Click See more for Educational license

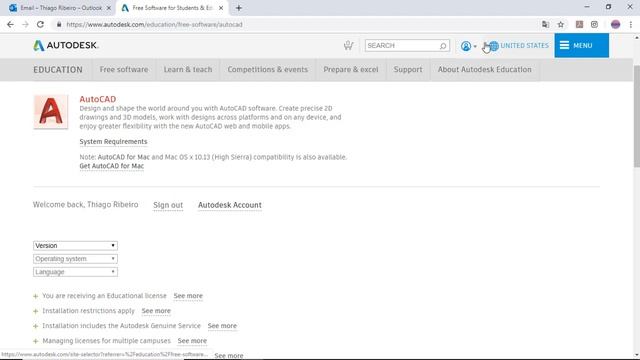click(188, 296)
